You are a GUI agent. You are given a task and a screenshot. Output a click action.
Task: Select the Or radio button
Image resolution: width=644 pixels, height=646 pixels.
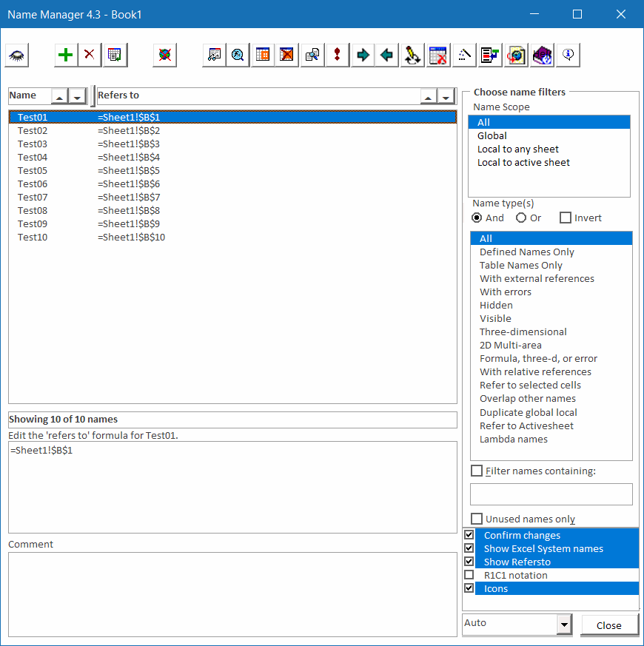(x=521, y=218)
